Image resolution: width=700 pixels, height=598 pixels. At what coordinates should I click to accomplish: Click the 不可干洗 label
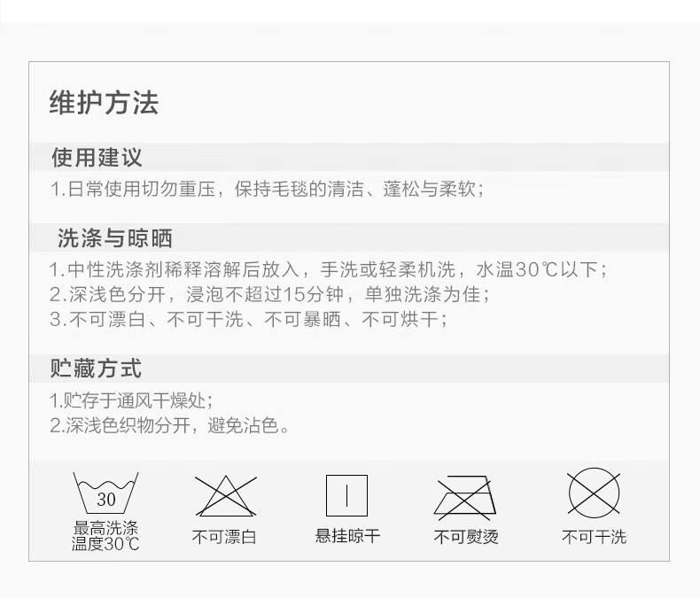(x=595, y=536)
